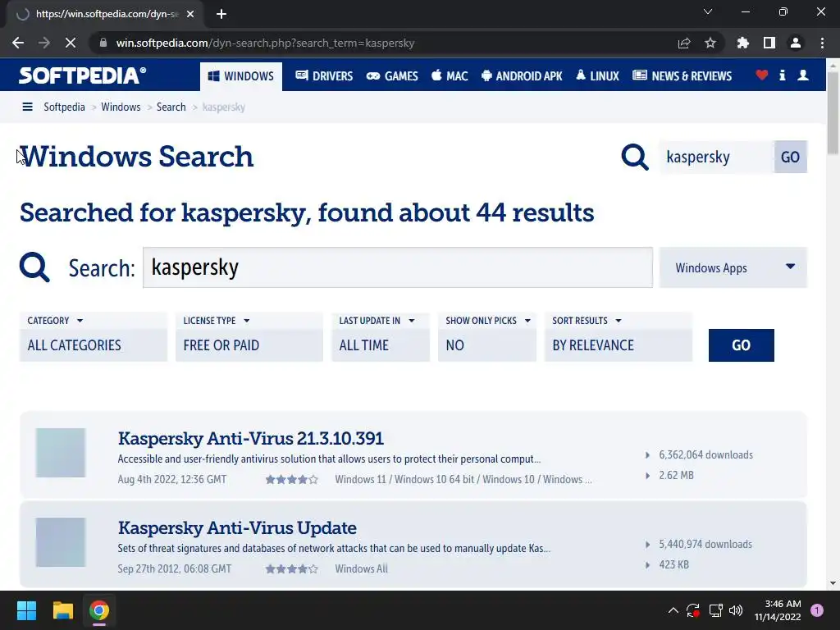Expand the Category filter dropdown
840x630 pixels.
[x=94, y=337]
